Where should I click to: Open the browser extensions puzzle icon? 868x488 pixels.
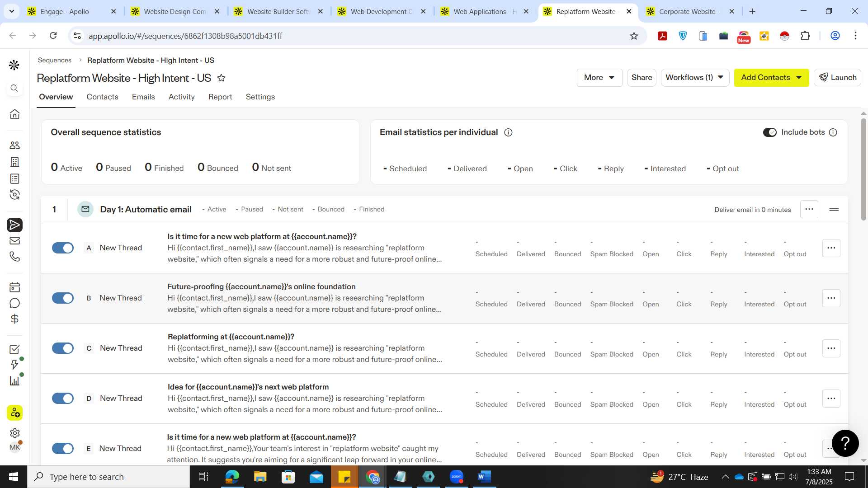click(x=805, y=36)
